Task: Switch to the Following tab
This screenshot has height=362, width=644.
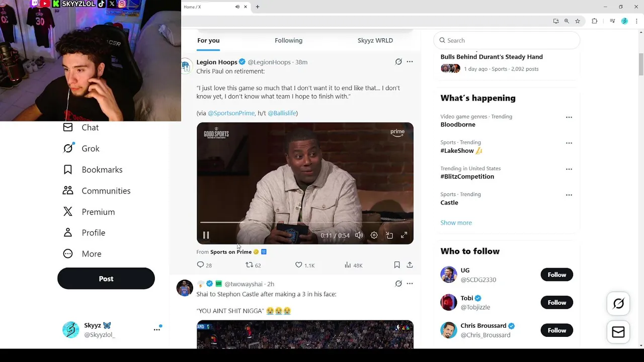Action: click(x=288, y=40)
